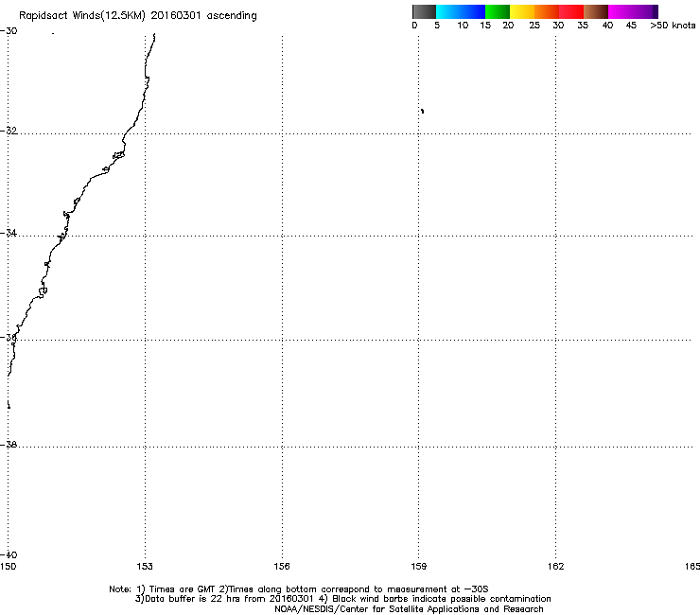Viewport: 700px width, 615px height.
Task: Click the -32 latitude axis label
Action: 9,131
